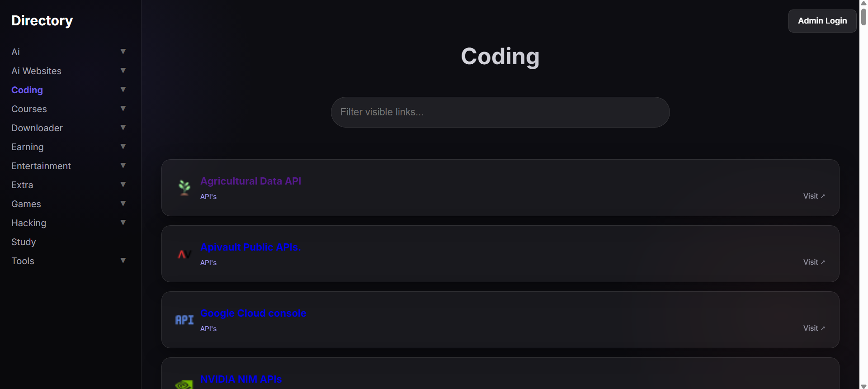The width and height of the screenshot is (868, 389).
Task: Select Study in the sidebar
Action: (24, 242)
